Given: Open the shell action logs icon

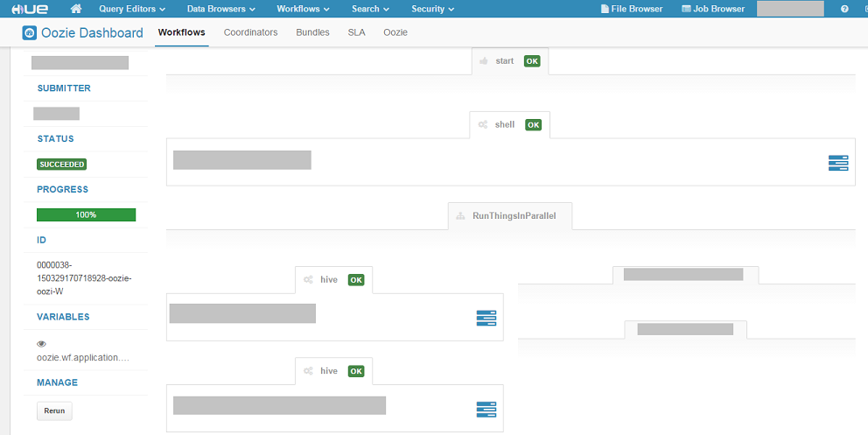Looking at the screenshot, I should (x=838, y=163).
